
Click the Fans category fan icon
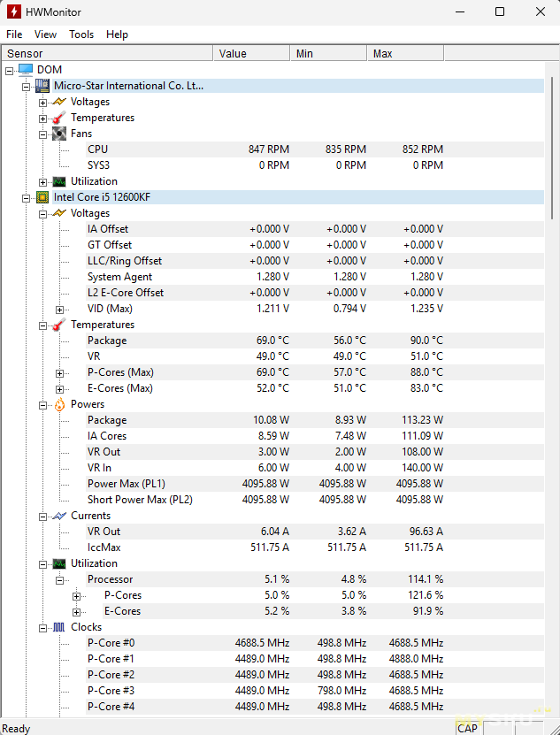[x=59, y=134]
